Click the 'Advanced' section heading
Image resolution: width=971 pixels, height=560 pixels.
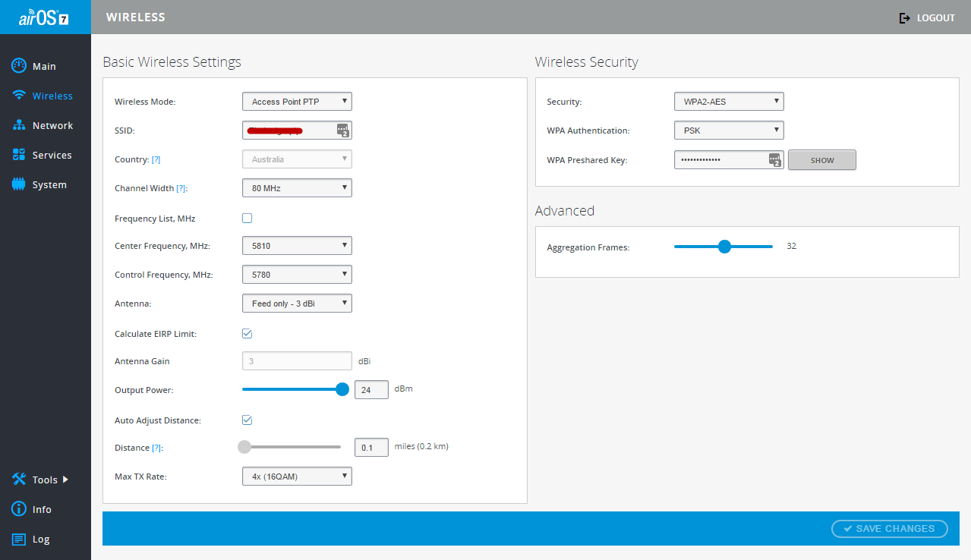click(x=565, y=211)
